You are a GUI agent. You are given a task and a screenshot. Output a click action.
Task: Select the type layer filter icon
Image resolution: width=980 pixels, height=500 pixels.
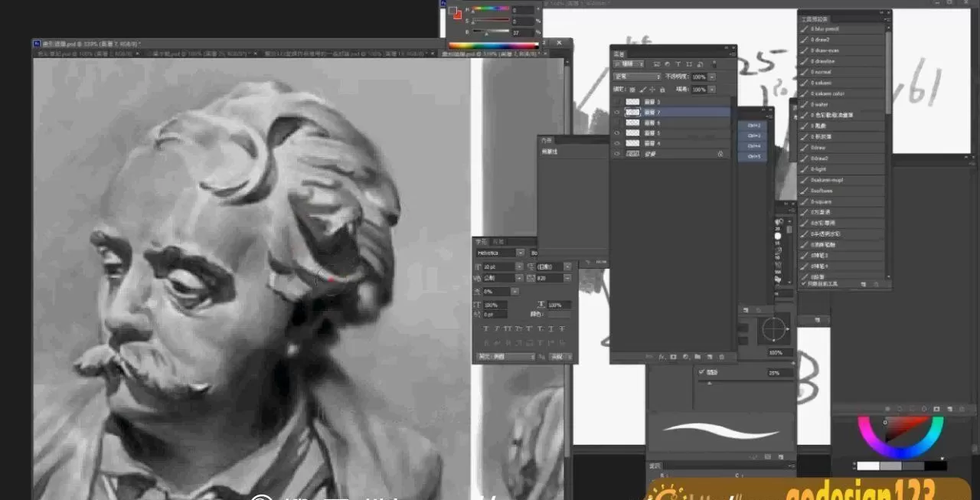678,64
